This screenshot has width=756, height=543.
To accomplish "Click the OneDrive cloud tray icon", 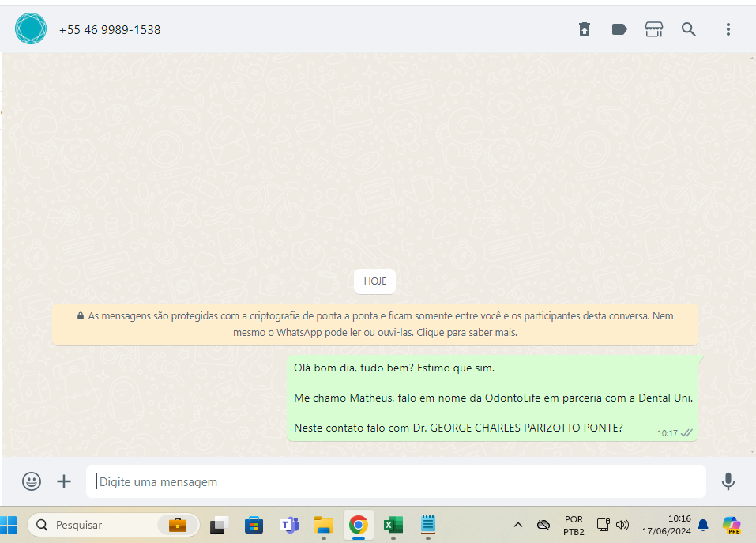I will [543, 525].
